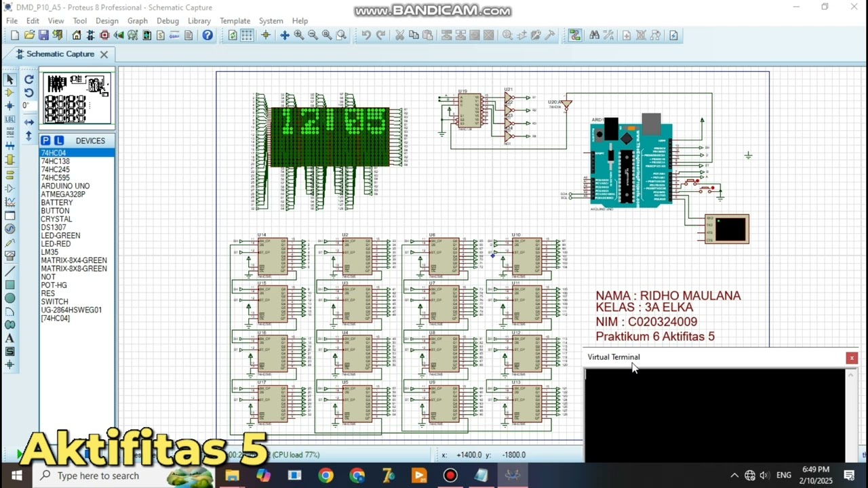This screenshot has width=868, height=488.
Task: Go to the Home page icon
Action: click(77, 35)
